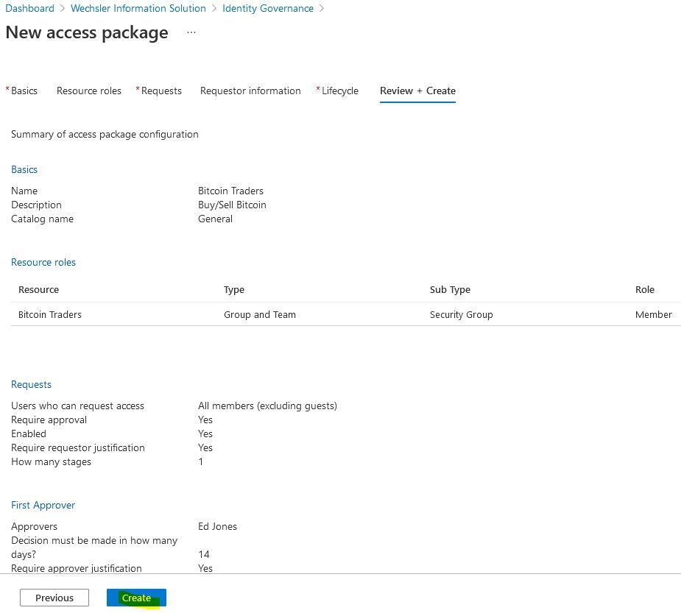681x616 pixels.
Task: Select the Bitcoin Traders resource cell
Action: [x=50, y=314]
